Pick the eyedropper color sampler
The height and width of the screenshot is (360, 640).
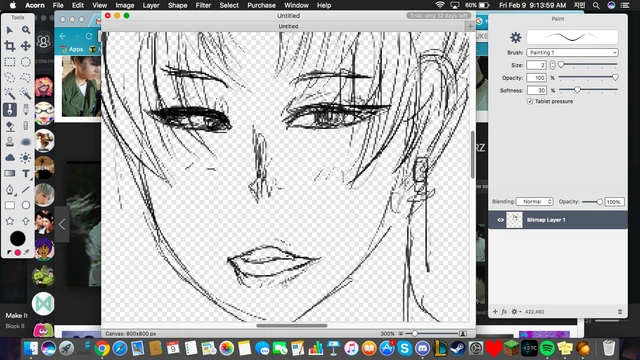pyautogui.click(x=27, y=252)
